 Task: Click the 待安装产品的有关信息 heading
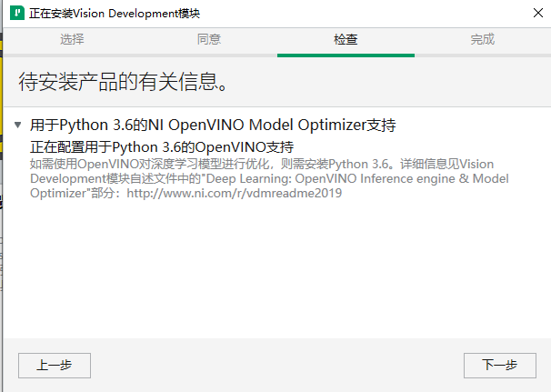[x=124, y=82]
